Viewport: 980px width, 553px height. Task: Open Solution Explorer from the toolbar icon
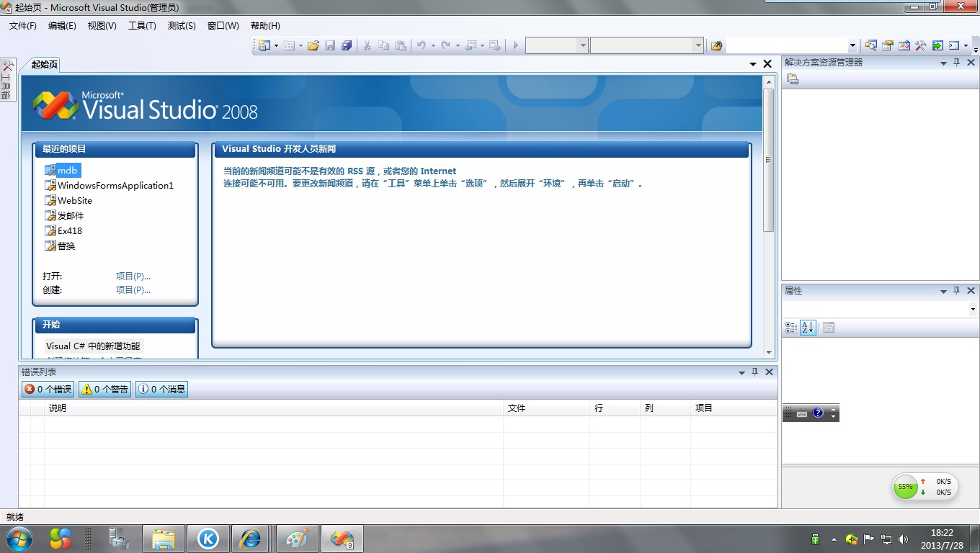871,45
